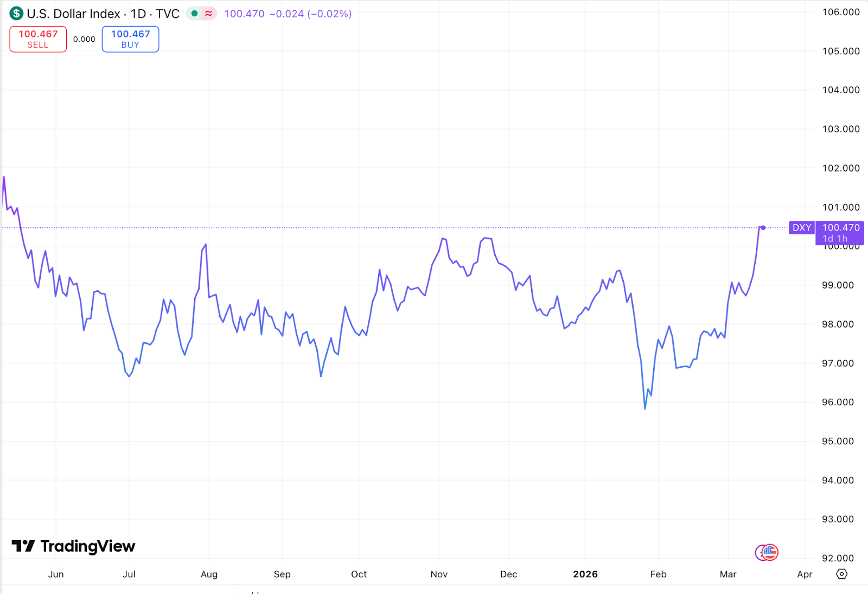The height and width of the screenshot is (594, 868).
Task: Click the BUY 100.467 button
Action: [x=130, y=39]
